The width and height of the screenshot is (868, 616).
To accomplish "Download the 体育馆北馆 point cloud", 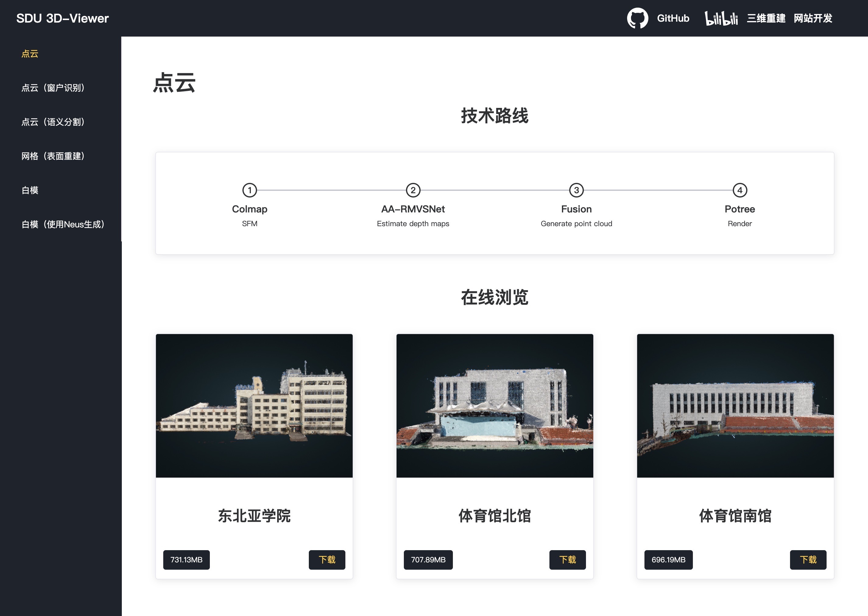I will (567, 560).
